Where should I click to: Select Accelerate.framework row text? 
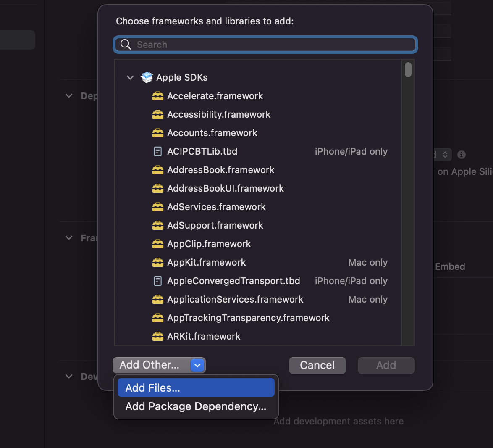point(215,96)
